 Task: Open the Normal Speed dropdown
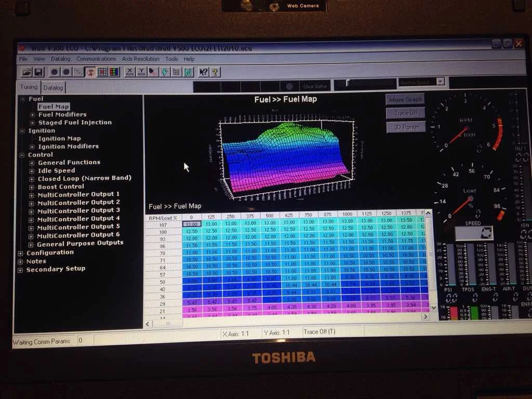[440, 82]
